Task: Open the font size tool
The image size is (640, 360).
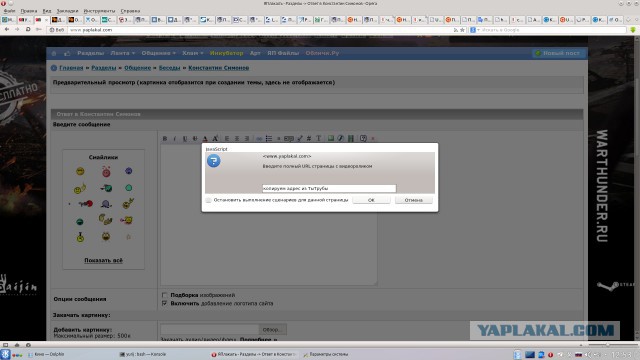Action: (216, 138)
